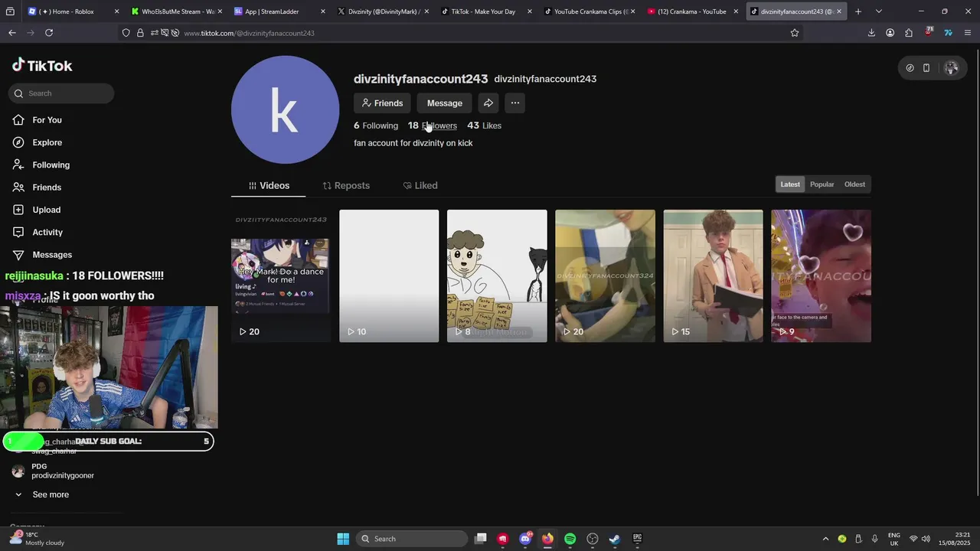The height and width of the screenshot is (551, 980).
Task: Open Spotify from the taskbar
Action: click(570, 539)
